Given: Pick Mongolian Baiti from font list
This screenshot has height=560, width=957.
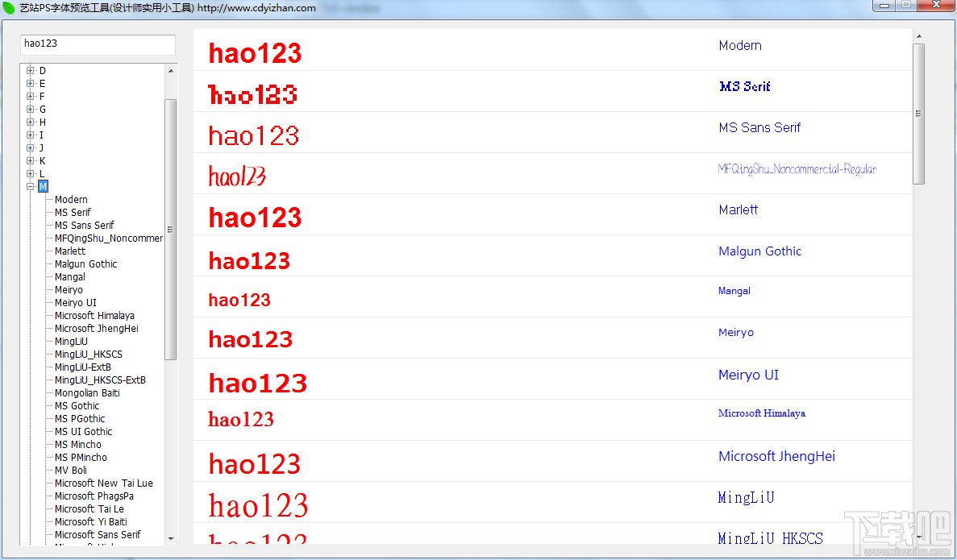Looking at the screenshot, I should (87, 393).
